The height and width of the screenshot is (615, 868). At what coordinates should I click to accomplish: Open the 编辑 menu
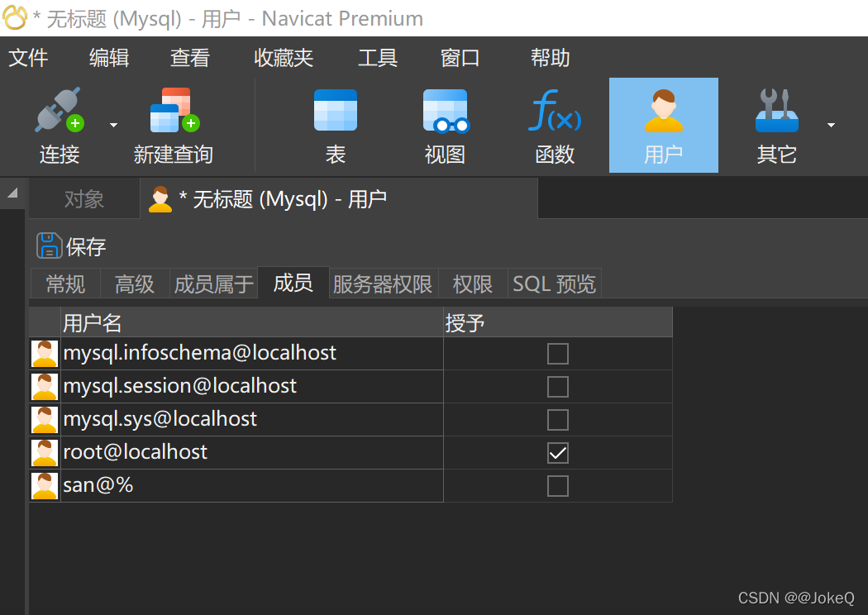[x=109, y=58]
